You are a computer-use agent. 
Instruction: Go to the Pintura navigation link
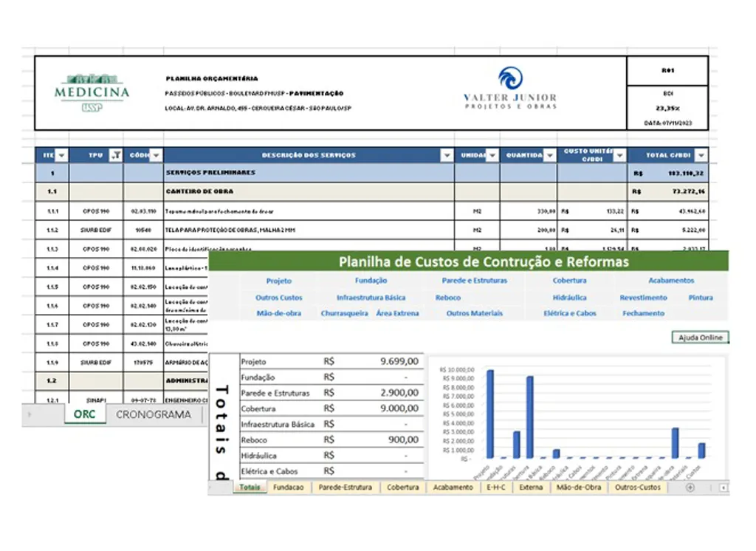[x=701, y=298]
